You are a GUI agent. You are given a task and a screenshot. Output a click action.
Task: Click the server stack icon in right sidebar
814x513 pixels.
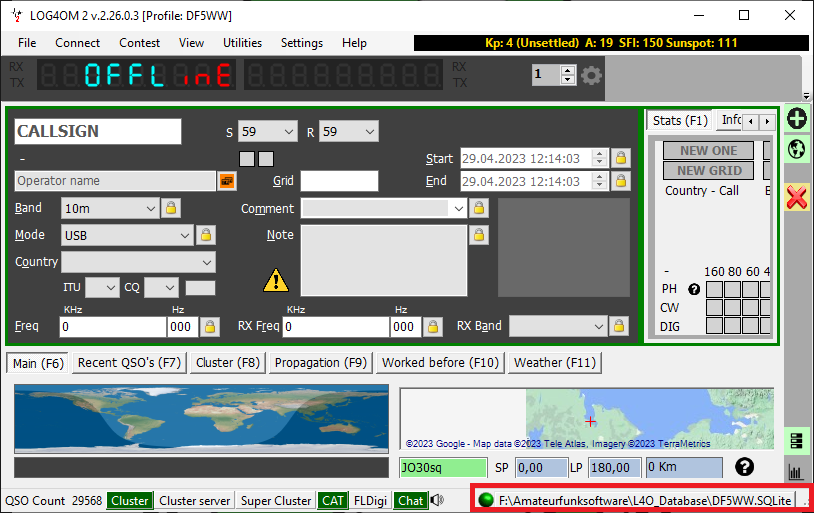point(796,440)
